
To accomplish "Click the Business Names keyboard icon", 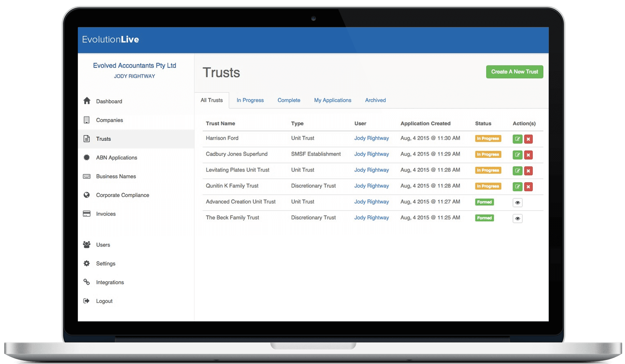I will click(x=87, y=176).
